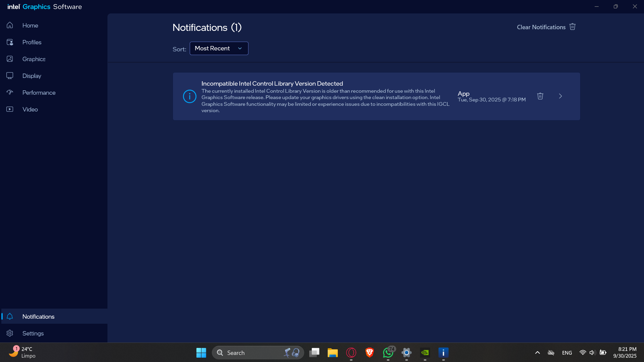Open Graphics settings section
Screen dimensions: 644x362
tap(54, 59)
